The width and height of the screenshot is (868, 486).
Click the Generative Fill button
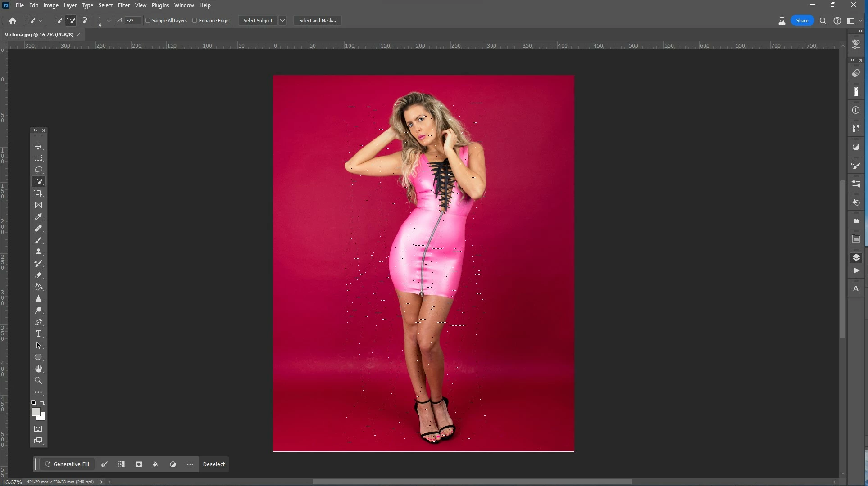coord(67,464)
